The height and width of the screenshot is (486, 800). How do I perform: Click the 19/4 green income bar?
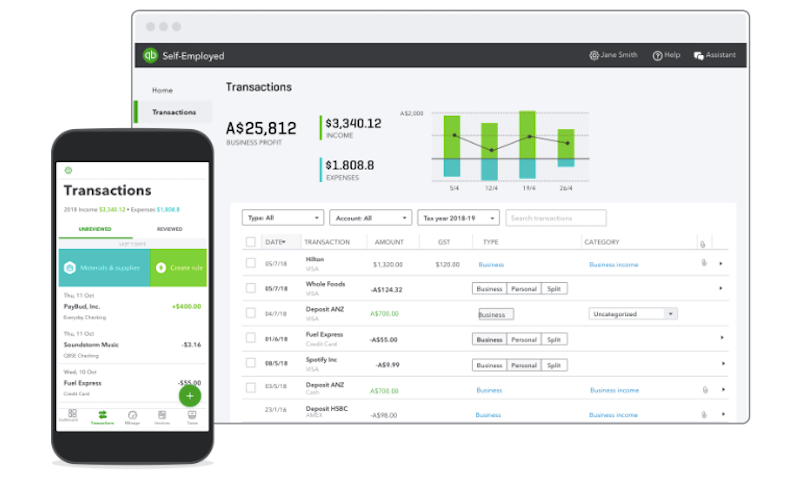click(528, 135)
